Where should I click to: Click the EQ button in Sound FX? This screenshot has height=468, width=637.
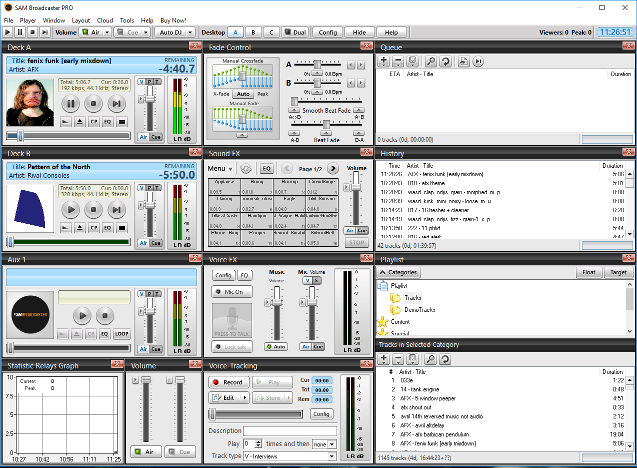click(x=266, y=168)
